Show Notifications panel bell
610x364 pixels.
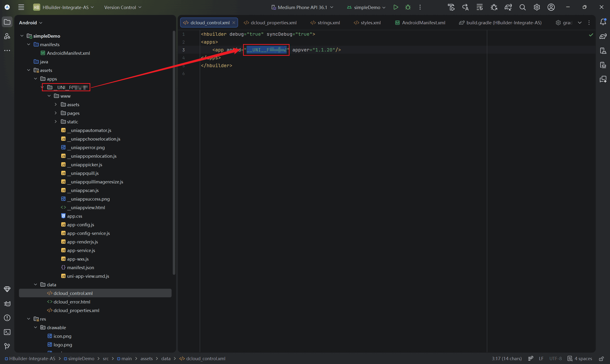tap(603, 22)
